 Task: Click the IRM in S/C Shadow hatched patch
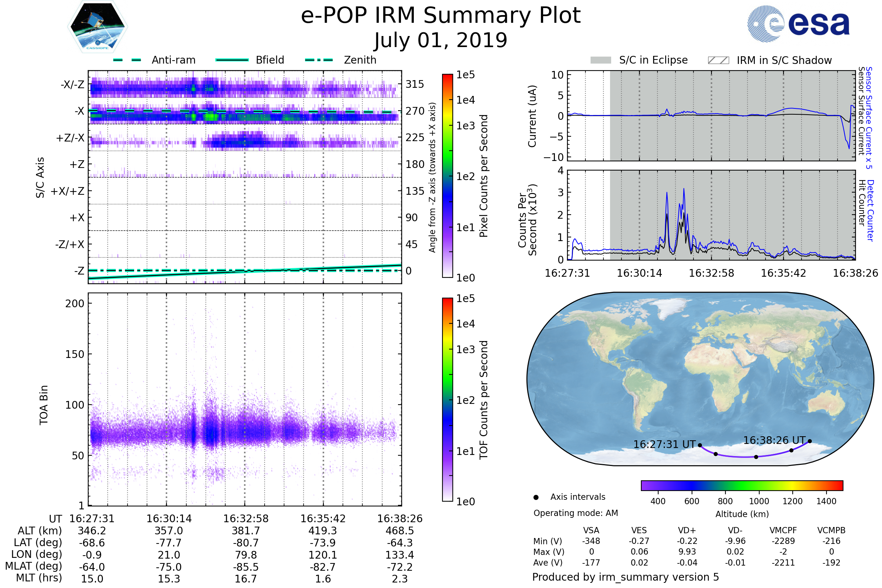pos(718,60)
